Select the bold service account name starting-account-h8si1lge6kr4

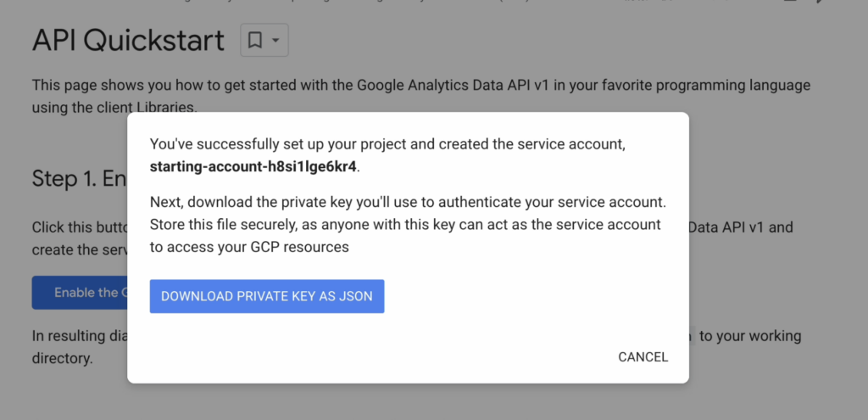[253, 167]
